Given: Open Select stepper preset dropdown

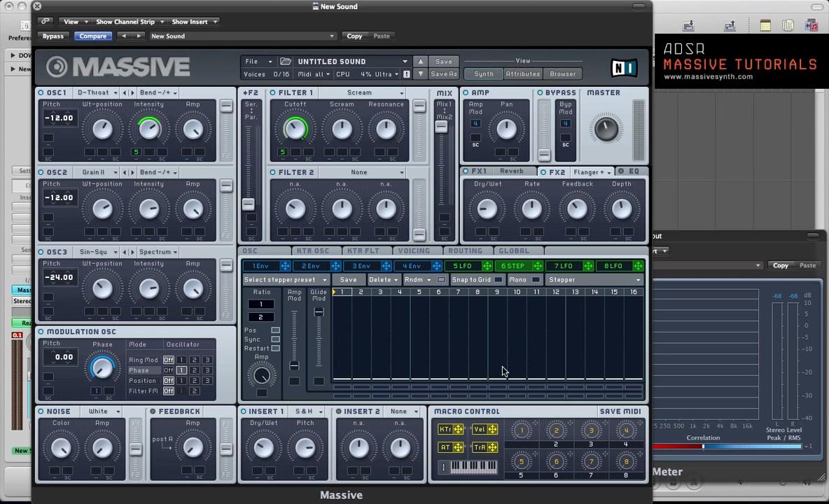Looking at the screenshot, I should (286, 279).
